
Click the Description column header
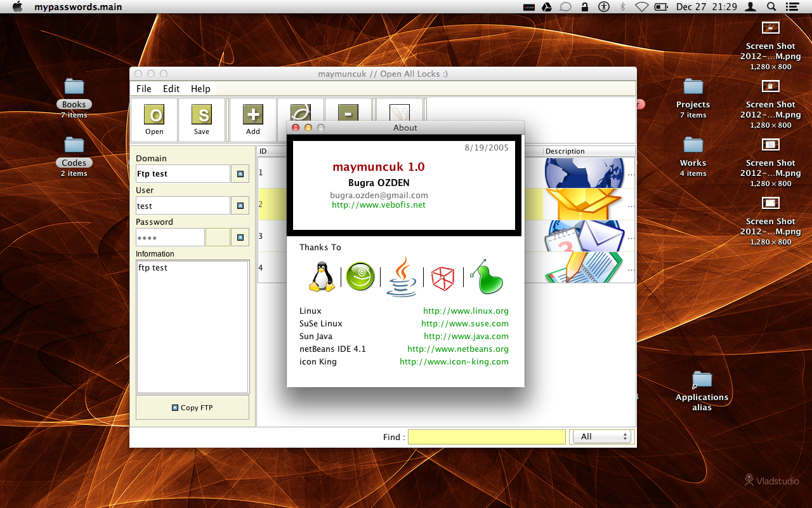click(589, 151)
